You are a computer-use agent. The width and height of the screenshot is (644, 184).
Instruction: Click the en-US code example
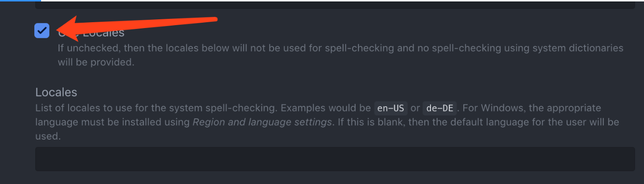click(x=391, y=108)
